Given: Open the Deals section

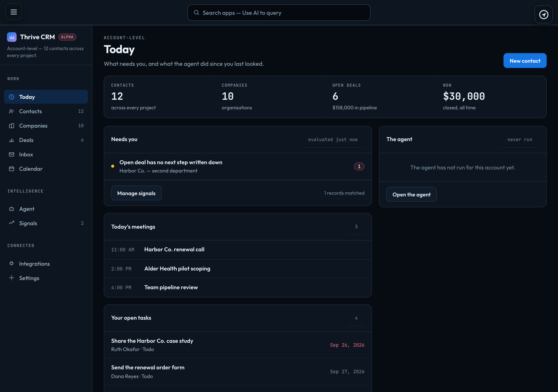Looking at the screenshot, I should coord(46,140).
